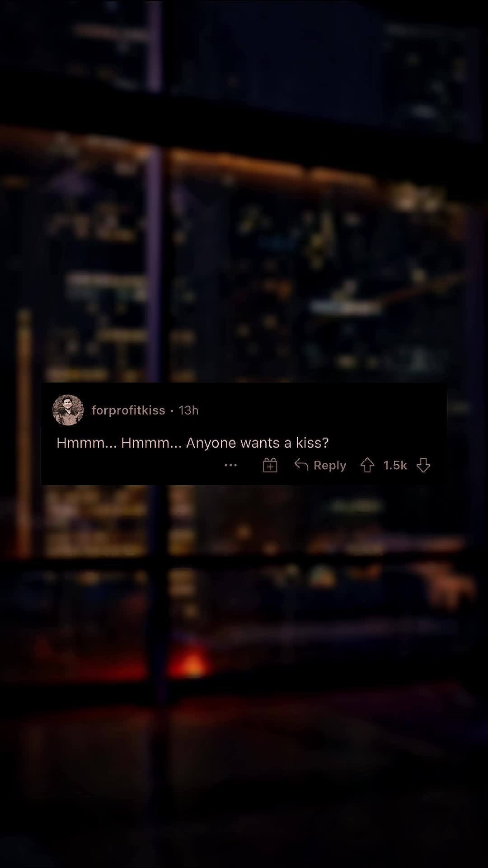Open the three-dot more options menu

(231, 465)
